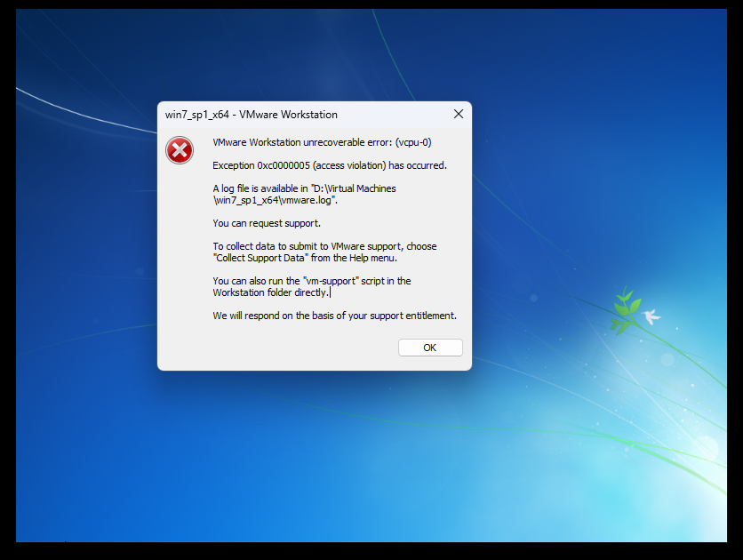Click the "You can request support." line

coord(267,223)
